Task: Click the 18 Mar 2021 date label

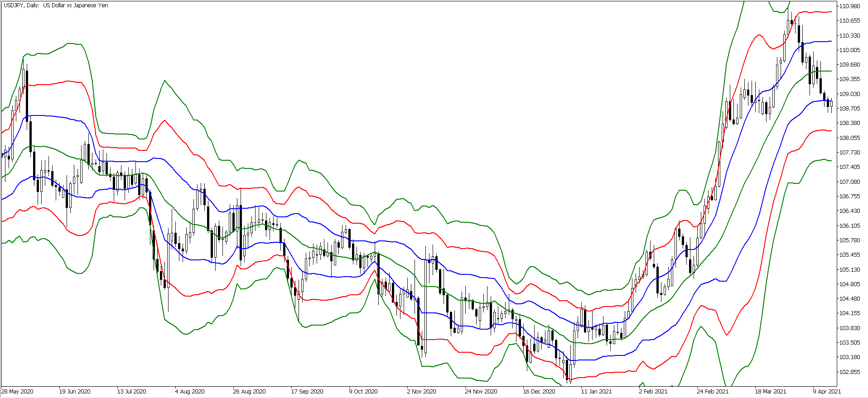Action: point(771,392)
